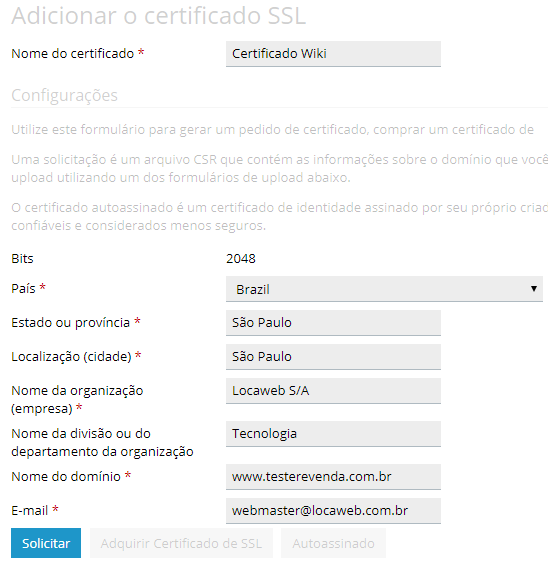The width and height of the screenshot is (548, 569).
Task: Click the Localização (cidade) label
Action: pos(71,357)
